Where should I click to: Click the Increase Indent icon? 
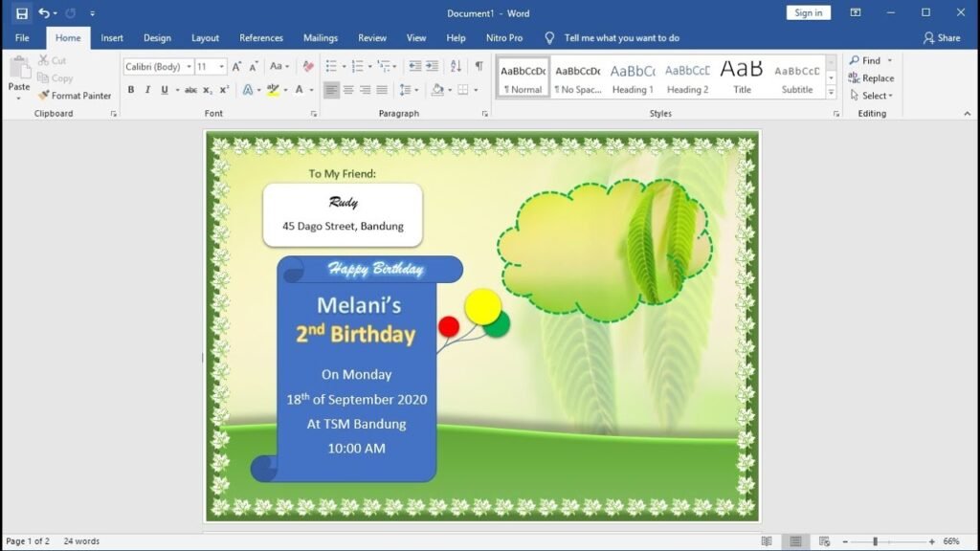tap(433, 66)
